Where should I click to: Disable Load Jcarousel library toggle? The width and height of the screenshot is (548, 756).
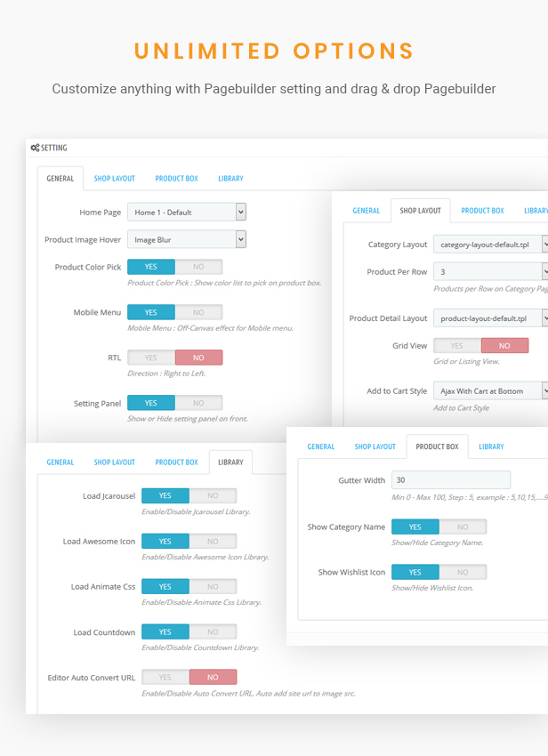(x=213, y=495)
